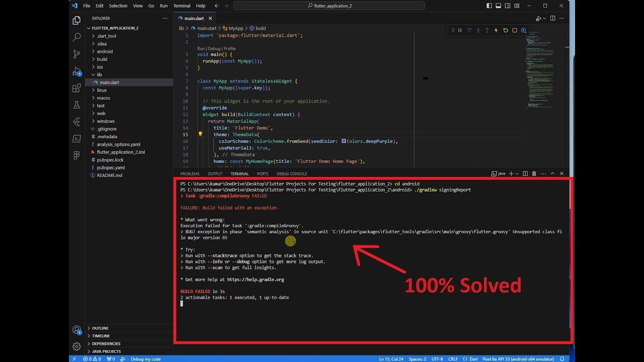Open the Explorer view in activity bar
Viewport: 644px width, 362px height.
76,21
